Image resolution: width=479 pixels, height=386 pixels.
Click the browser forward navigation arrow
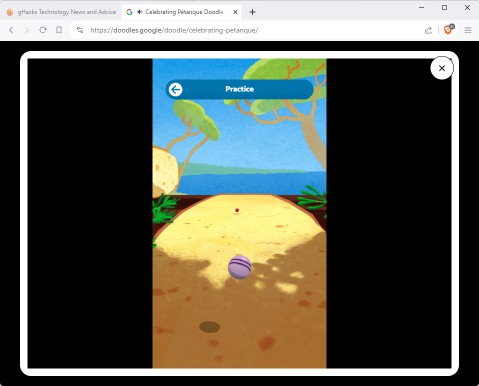click(27, 30)
